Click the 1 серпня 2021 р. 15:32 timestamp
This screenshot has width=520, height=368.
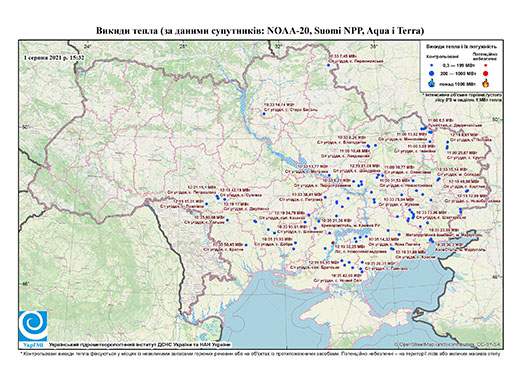54,58
